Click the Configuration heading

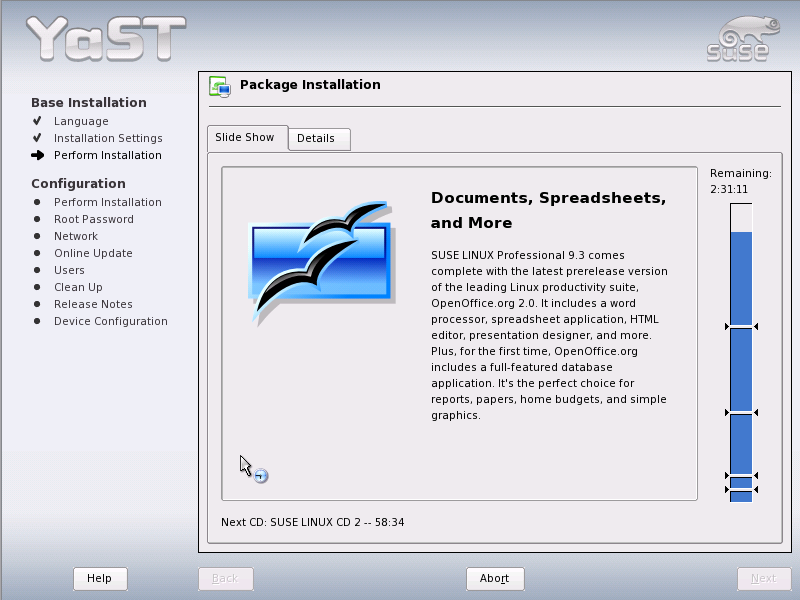(78, 184)
